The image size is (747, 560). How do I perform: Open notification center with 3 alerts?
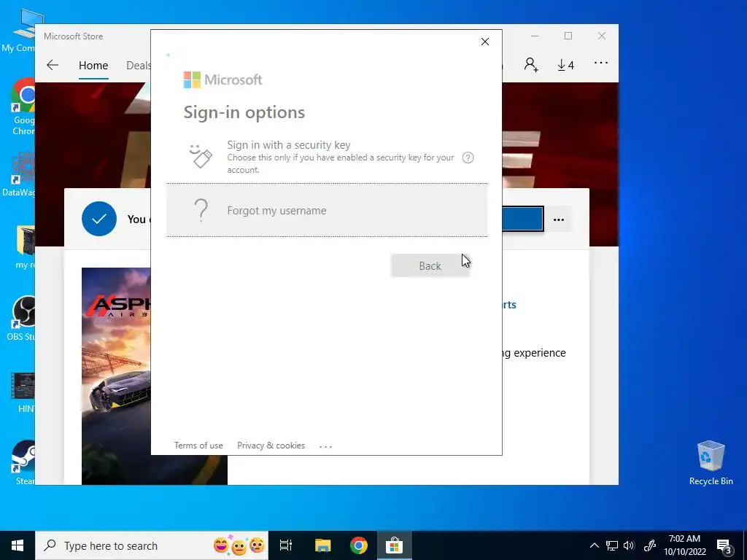pos(724,546)
